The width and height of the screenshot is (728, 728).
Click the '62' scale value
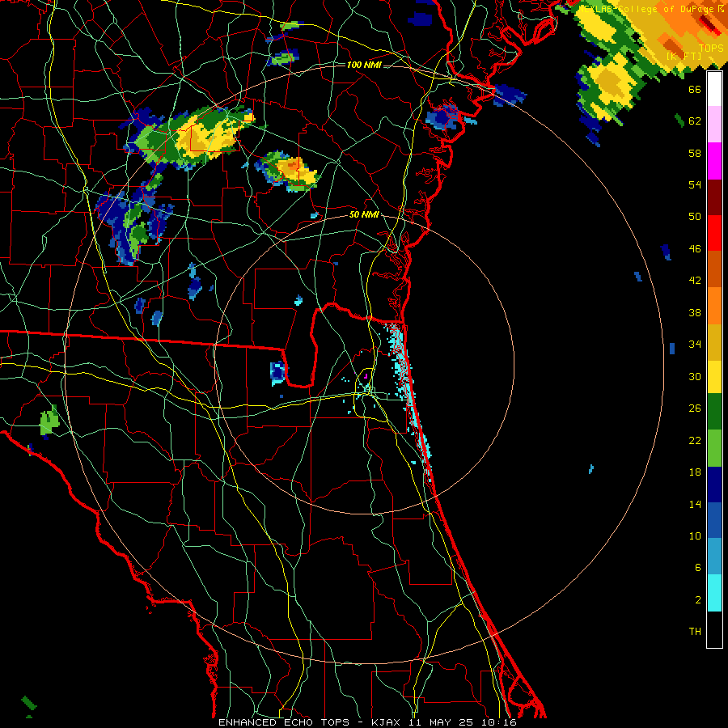tap(695, 121)
